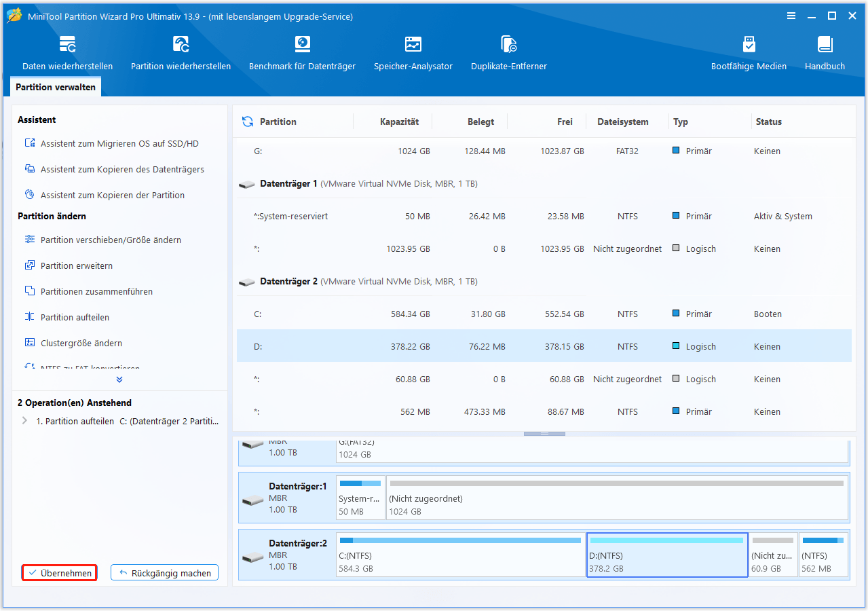Screen dimensions: 868x611
Task: Click the refresh icon beside the Partition header
Action: coord(248,122)
